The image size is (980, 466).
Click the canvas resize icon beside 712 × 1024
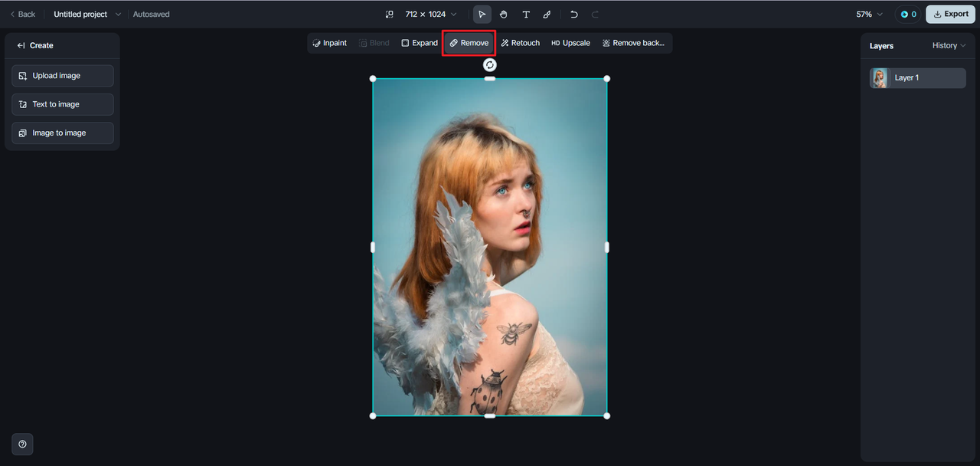pyautogui.click(x=389, y=15)
